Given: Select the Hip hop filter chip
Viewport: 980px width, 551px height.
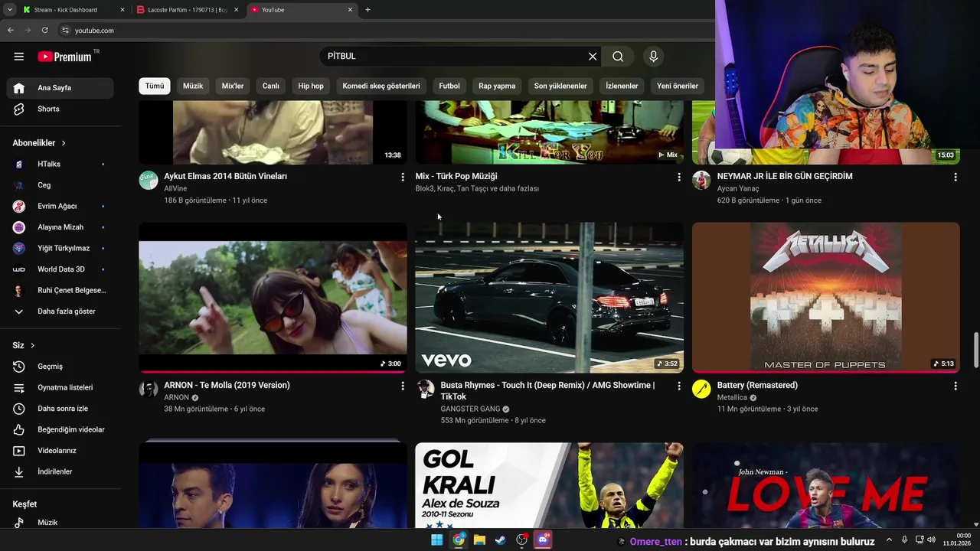Looking at the screenshot, I should pos(311,86).
